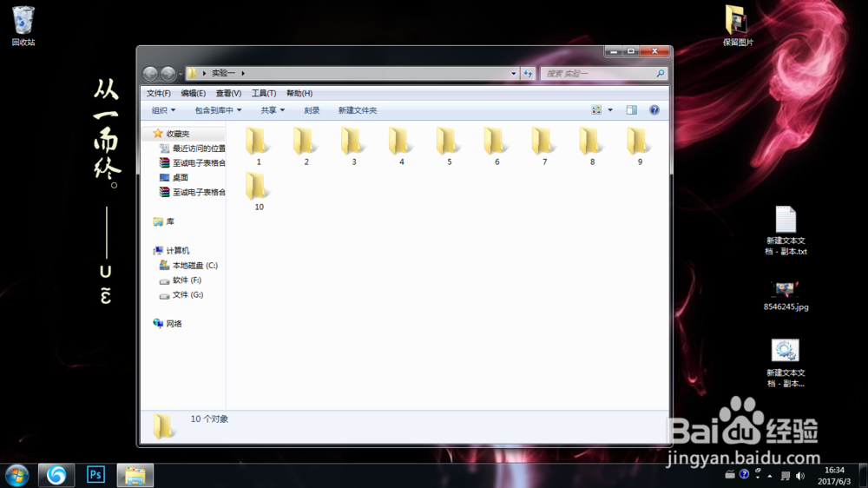
Task: Click the 新建文件夹 button
Action: pyautogui.click(x=358, y=110)
